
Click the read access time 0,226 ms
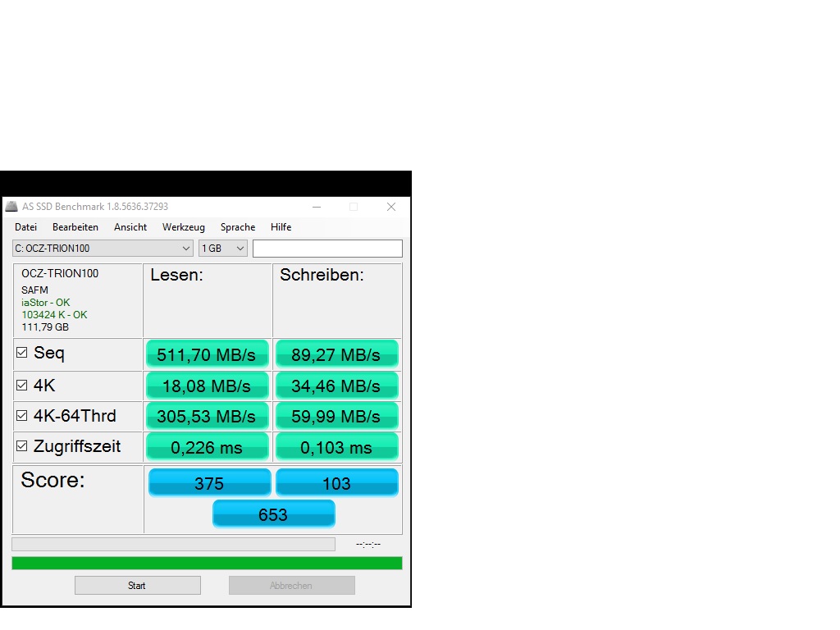(207, 447)
